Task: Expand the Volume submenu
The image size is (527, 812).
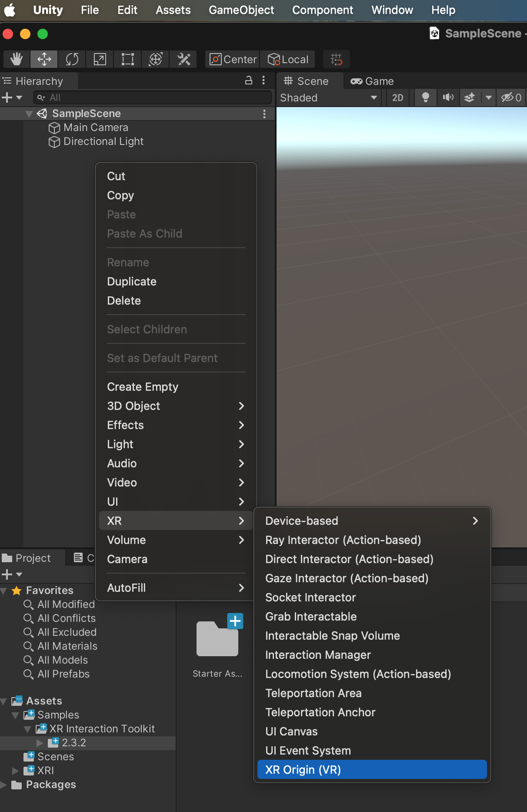Action: (176, 540)
